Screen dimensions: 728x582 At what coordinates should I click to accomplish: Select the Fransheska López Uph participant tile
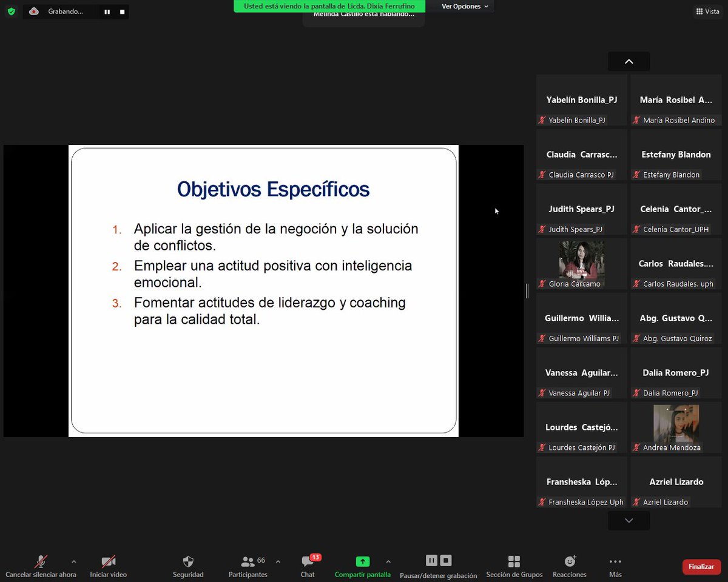582,482
